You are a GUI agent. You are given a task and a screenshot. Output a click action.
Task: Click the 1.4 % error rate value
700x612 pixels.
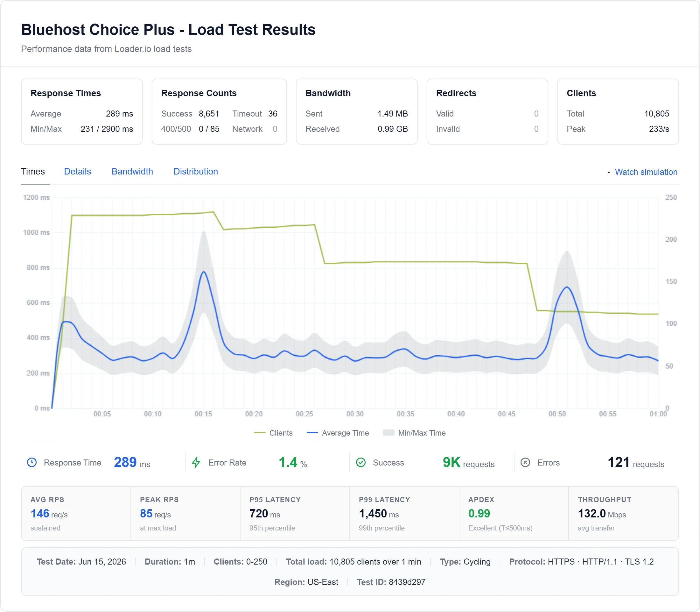click(x=293, y=462)
